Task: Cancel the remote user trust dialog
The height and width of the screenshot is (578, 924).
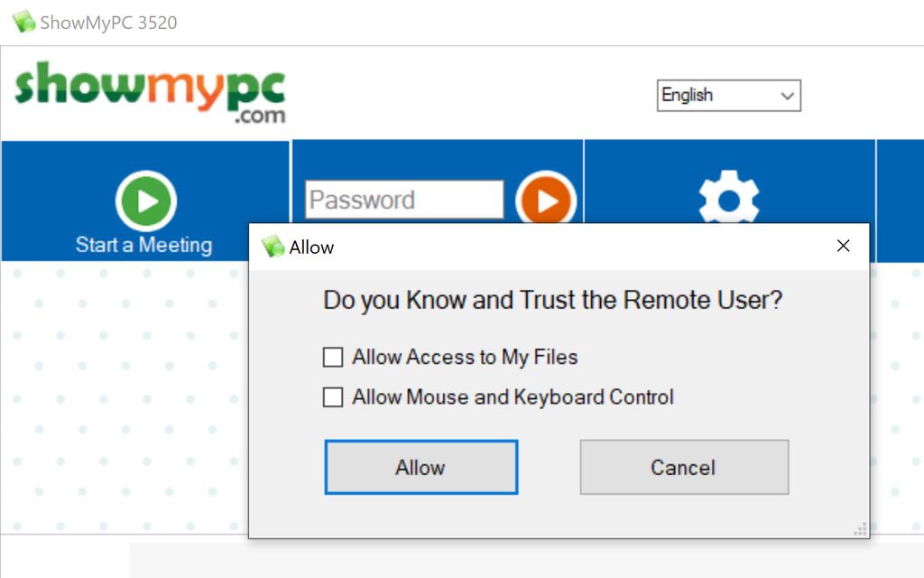Action: pyautogui.click(x=683, y=467)
